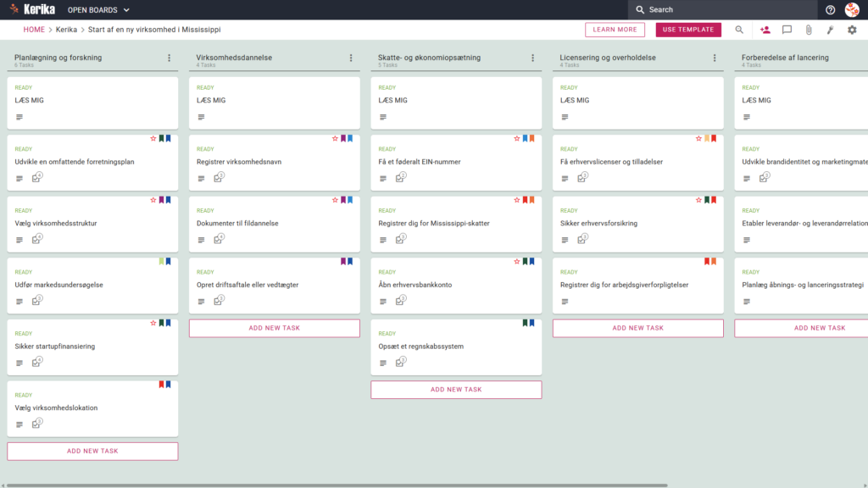The height and width of the screenshot is (488, 868).
Task: Add new task in Skatte- og økonomiopsætning
Action: point(456,390)
